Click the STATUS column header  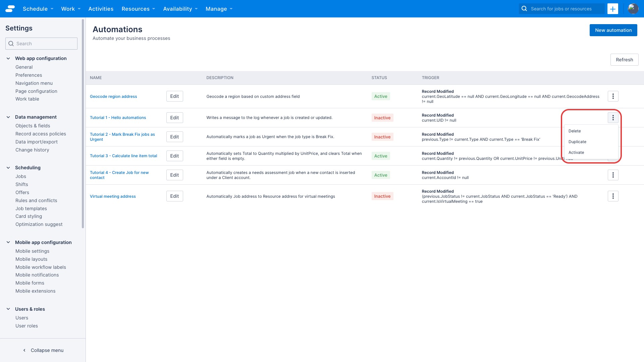[x=379, y=78]
